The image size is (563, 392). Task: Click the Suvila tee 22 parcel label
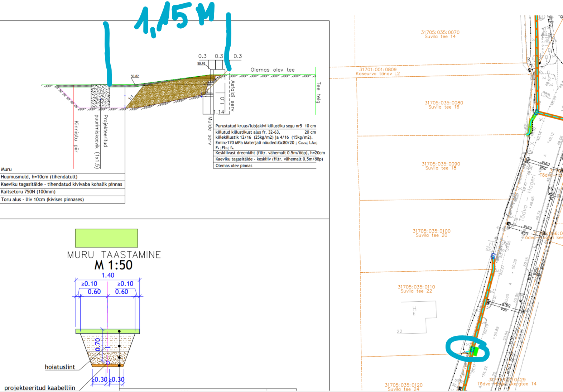click(416, 289)
